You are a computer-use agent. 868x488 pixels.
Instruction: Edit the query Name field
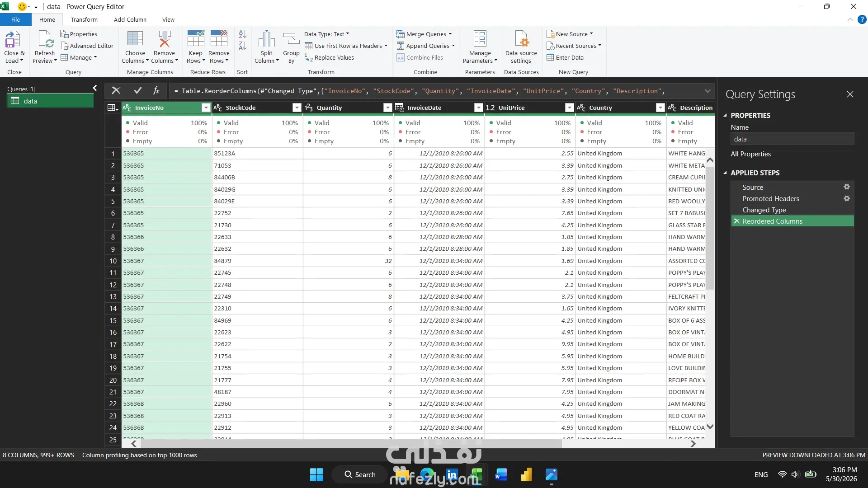click(x=793, y=139)
